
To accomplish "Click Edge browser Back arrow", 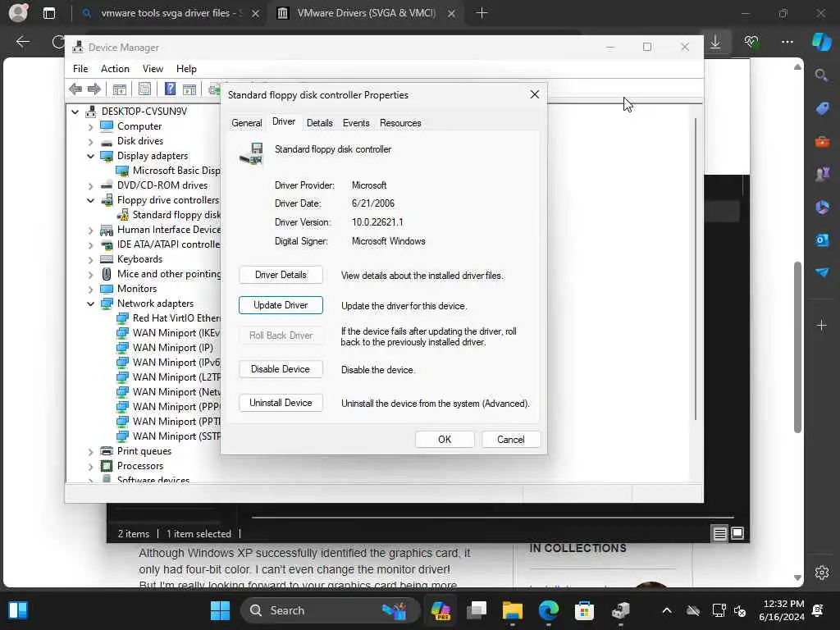I will pos(22,42).
